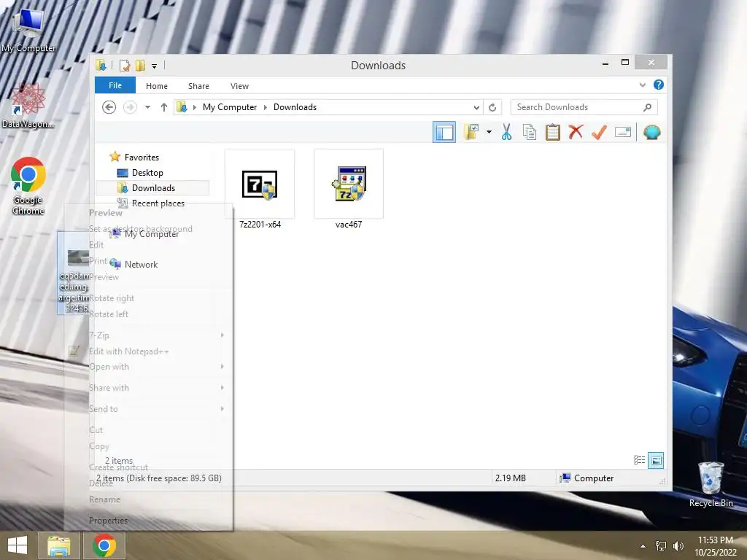Click the search magnifier icon

[648, 107]
